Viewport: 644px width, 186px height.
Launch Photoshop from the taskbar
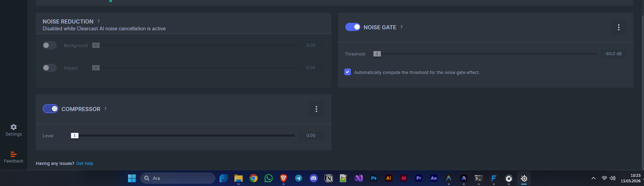click(x=374, y=178)
